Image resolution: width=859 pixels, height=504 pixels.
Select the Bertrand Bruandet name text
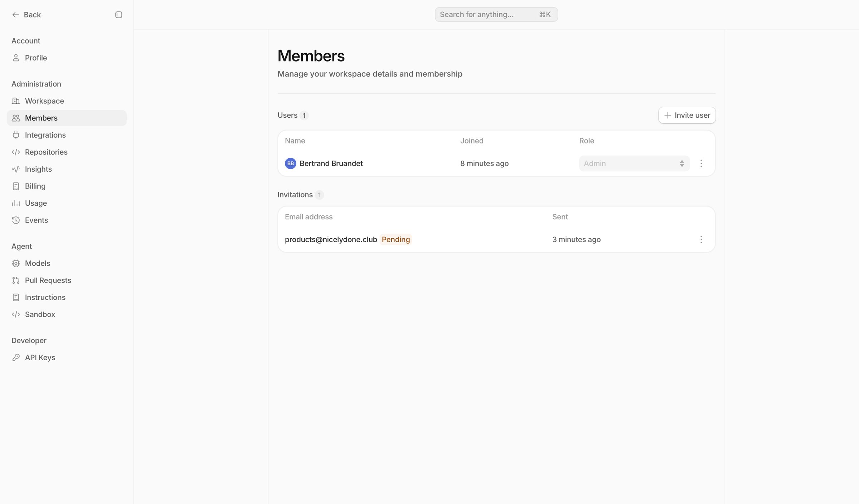click(x=331, y=163)
